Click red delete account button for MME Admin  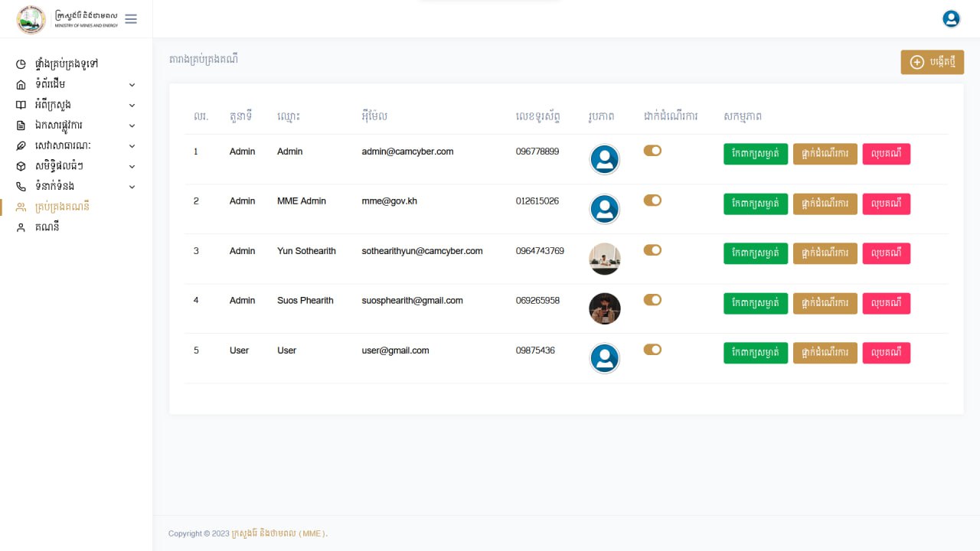click(886, 204)
